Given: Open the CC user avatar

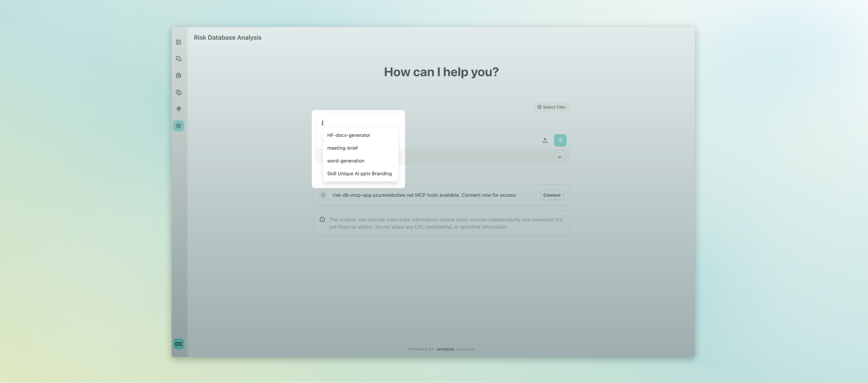Looking at the screenshot, I should [179, 344].
